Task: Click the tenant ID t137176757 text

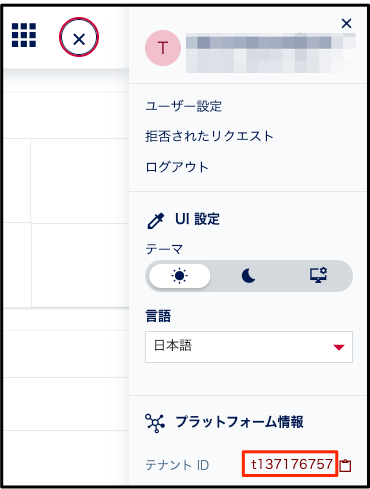Action: click(x=292, y=464)
